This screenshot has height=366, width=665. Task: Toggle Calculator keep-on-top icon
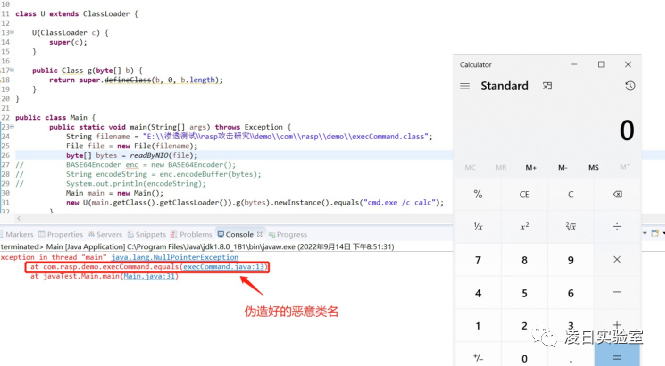[x=548, y=86]
